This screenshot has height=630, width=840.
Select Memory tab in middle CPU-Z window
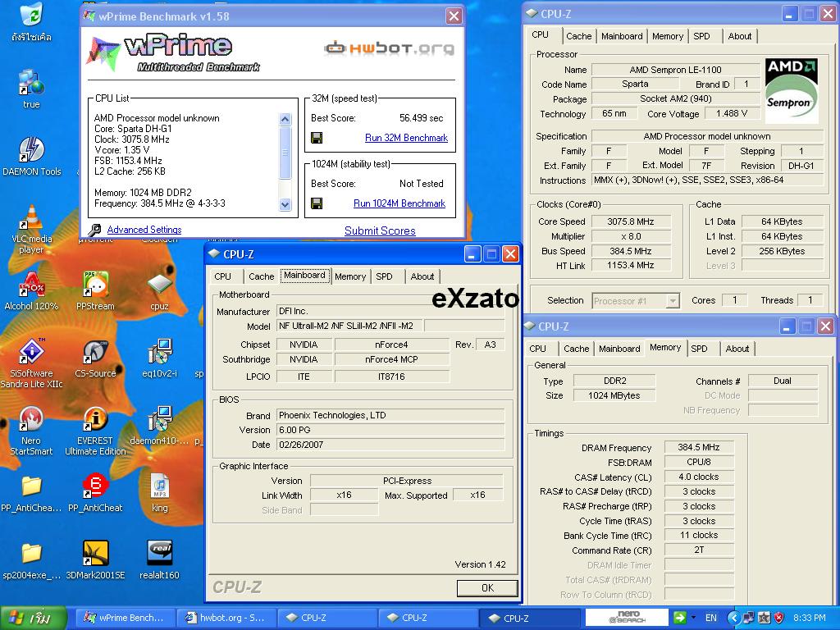350,276
